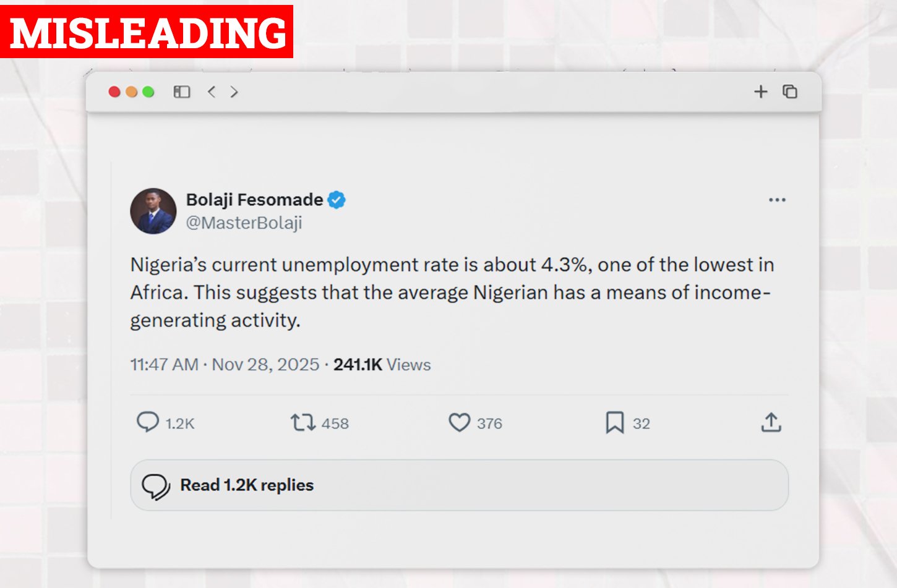Open the Bolaji Fesomade display name link
The image size is (897, 588).
pos(254,200)
